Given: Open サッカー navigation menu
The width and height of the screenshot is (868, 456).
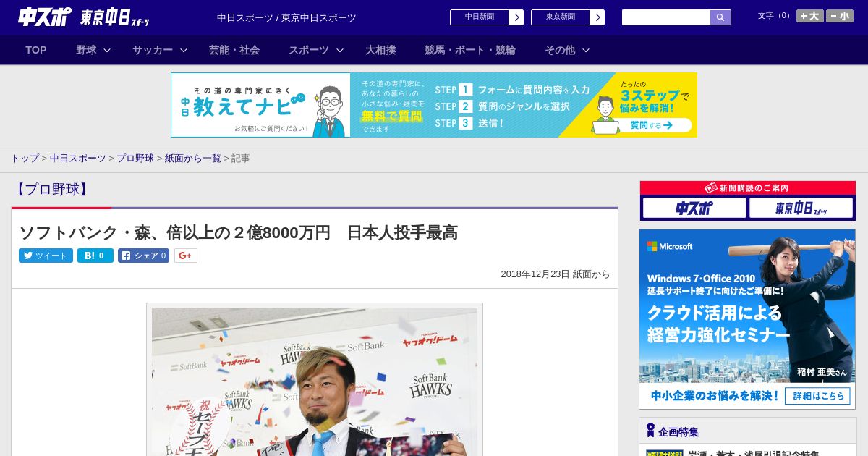Looking at the screenshot, I should click(153, 50).
